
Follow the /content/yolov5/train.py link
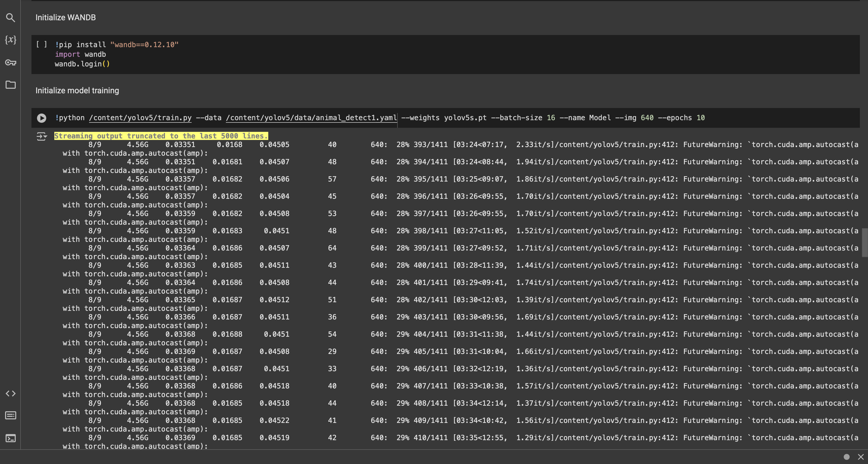pyautogui.click(x=140, y=118)
